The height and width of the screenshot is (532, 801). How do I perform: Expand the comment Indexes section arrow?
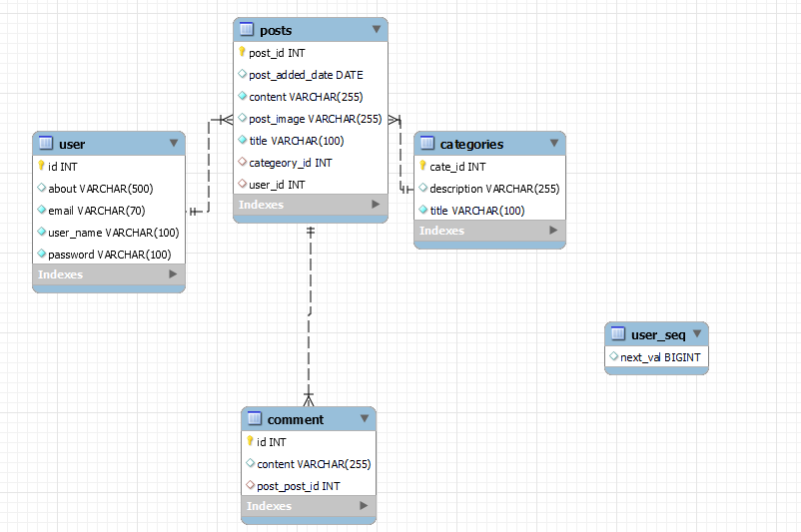[x=364, y=505]
